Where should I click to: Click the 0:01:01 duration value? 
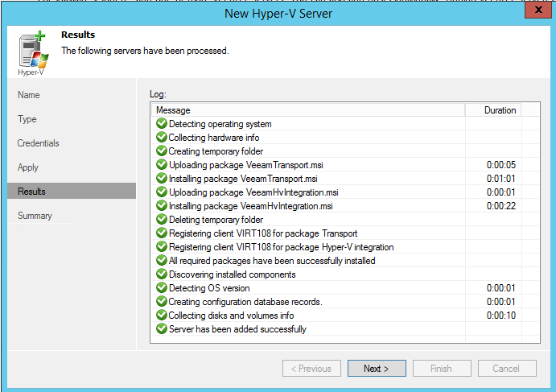501,179
